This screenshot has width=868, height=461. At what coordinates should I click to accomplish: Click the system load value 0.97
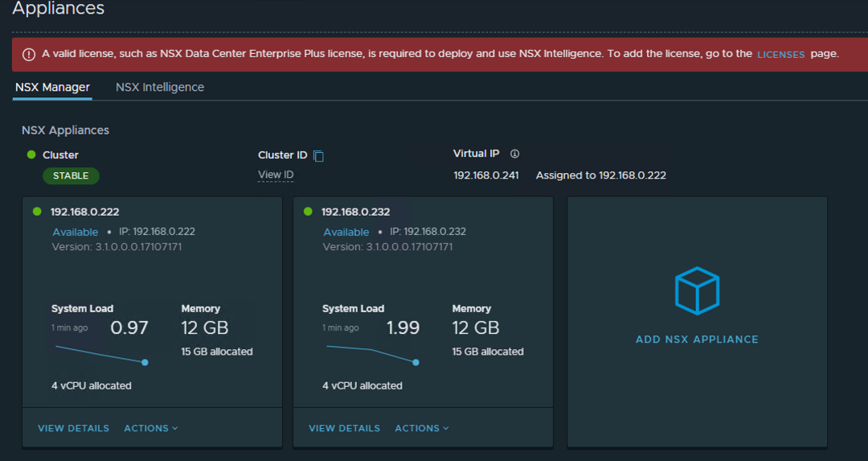pos(129,327)
